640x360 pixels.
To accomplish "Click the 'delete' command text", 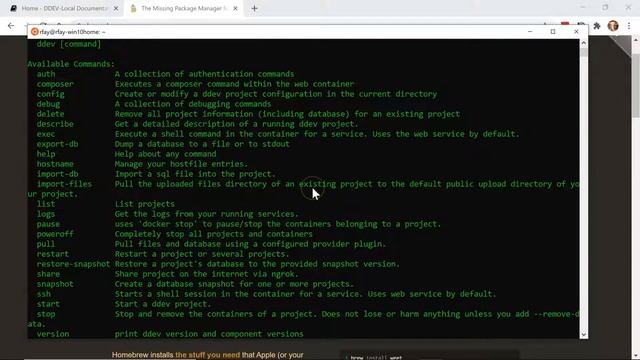I will [x=51, y=114].
